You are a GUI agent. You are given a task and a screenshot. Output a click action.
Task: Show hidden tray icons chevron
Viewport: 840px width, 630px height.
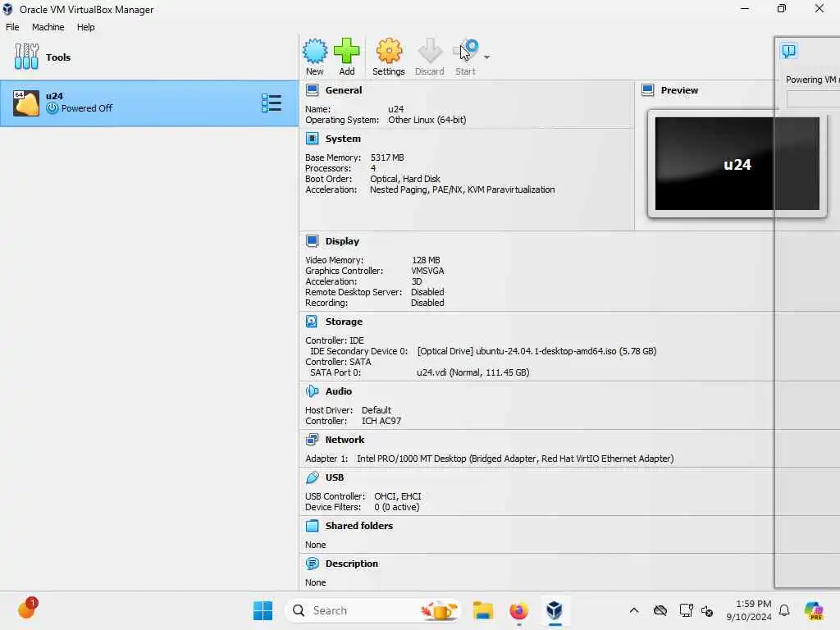[634, 610]
